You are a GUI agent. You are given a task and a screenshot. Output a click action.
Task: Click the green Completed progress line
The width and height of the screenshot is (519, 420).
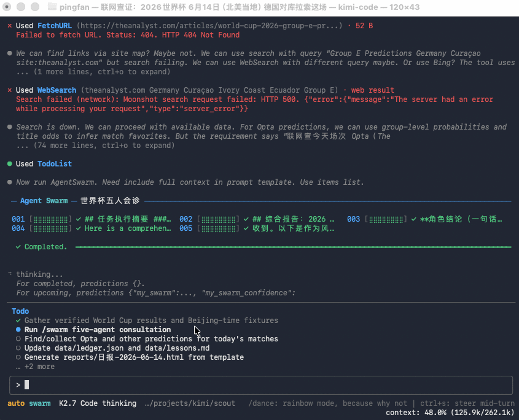[293, 247]
